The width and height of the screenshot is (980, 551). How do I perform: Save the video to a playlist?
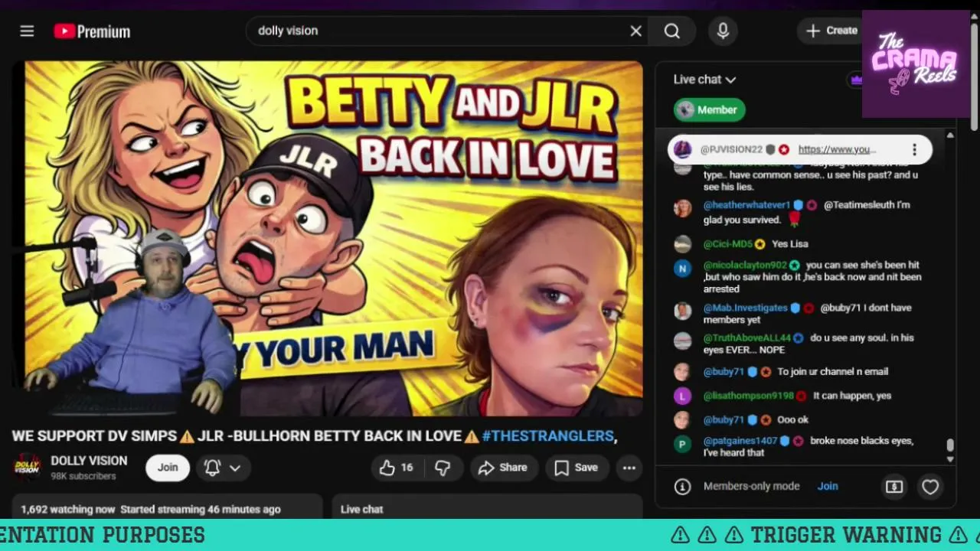576,468
